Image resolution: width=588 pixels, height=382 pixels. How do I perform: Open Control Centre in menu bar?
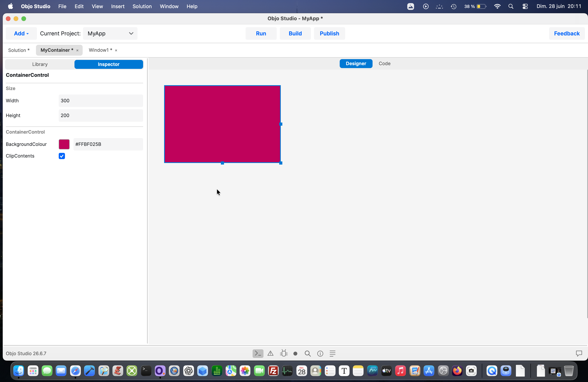tap(525, 6)
